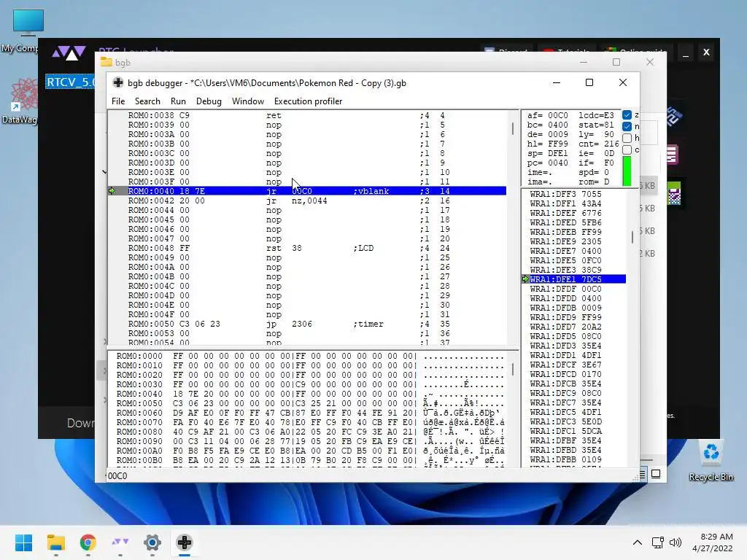Click hex dump row ROM0:0040

click(x=309, y=394)
